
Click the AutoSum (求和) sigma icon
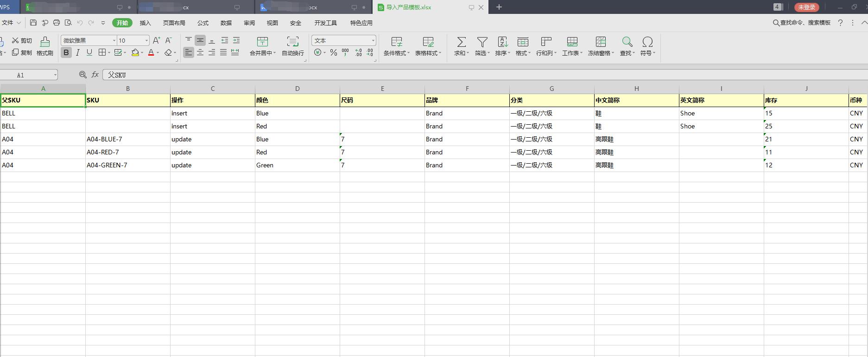click(x=461, y=42)
